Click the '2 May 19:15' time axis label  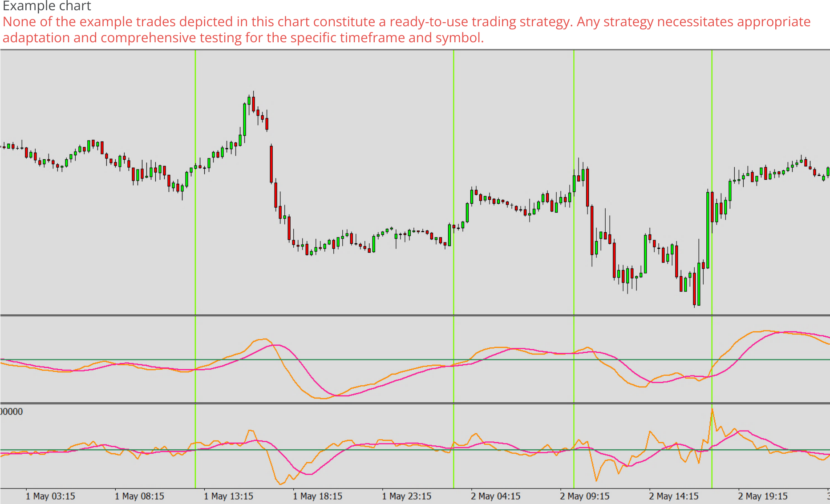[762, 496]
